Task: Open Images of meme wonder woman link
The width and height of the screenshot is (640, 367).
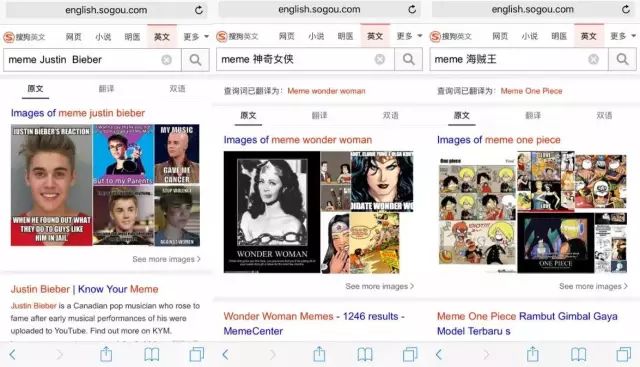Action: pos(298,140)
